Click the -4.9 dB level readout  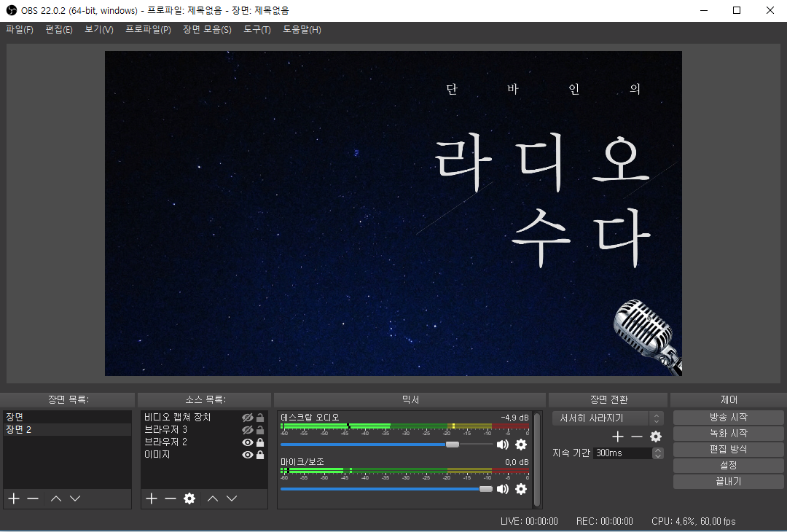[x=514, y=418]
